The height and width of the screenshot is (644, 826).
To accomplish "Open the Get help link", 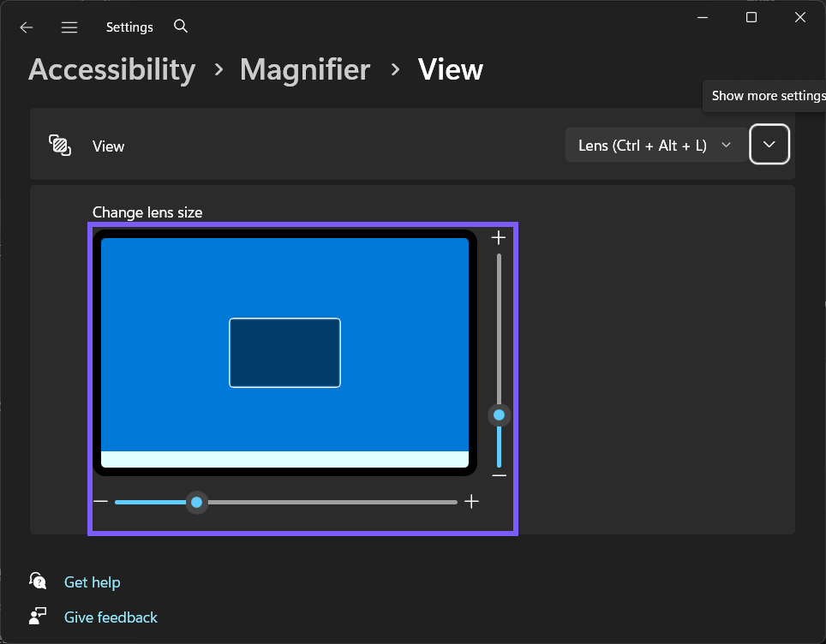I will click(93, 581).
